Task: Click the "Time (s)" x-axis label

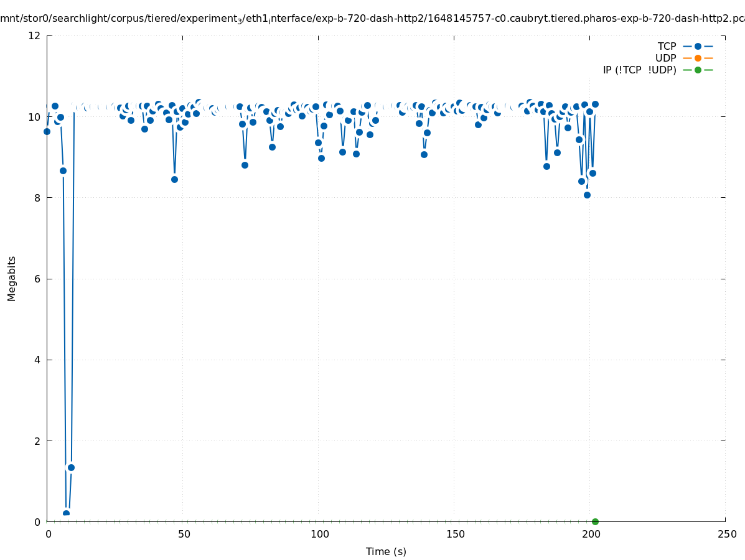Action: tap(386, 551)
